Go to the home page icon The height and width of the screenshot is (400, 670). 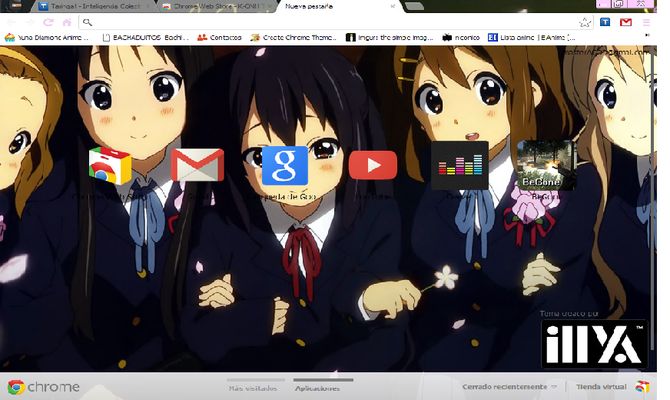(x=67, y=22)
